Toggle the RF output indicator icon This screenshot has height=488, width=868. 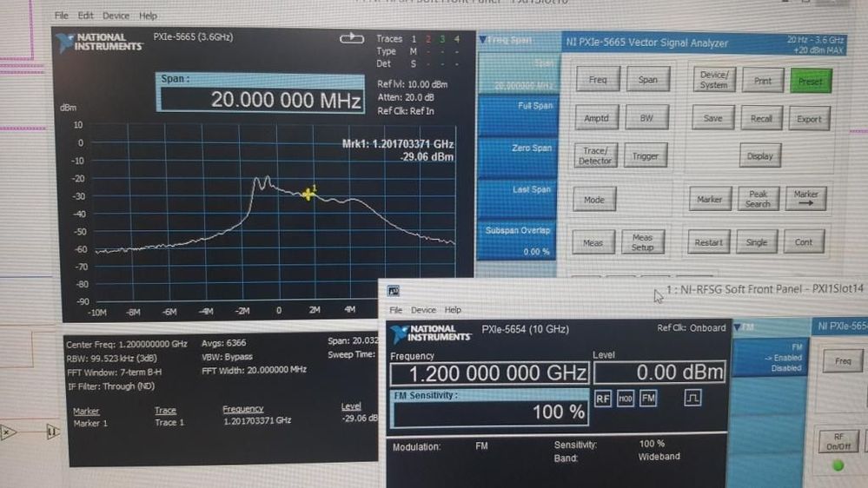point(603,399)
